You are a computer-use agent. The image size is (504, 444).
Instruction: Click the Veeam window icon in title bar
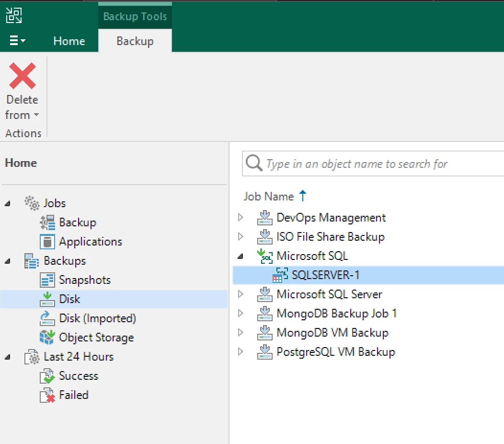(x=14, y=15)
